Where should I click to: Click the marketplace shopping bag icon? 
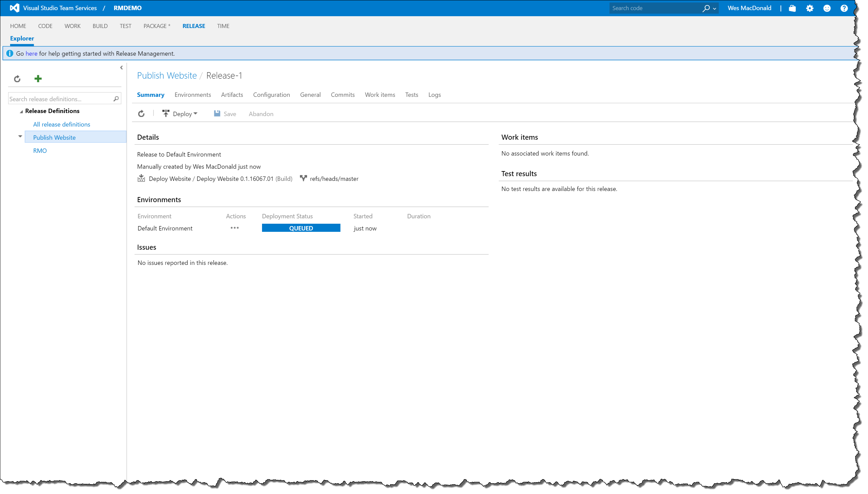(x=792, y=8)
